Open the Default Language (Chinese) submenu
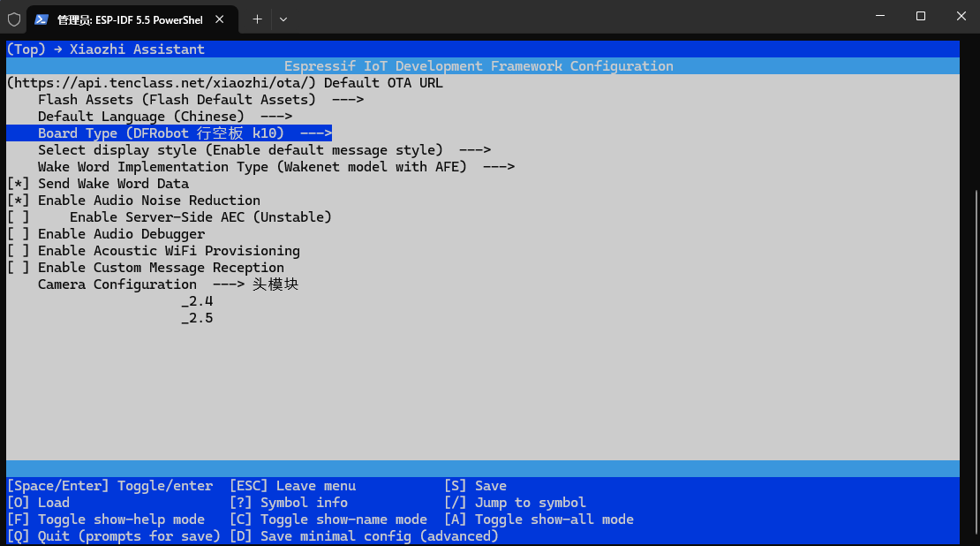The height and width of the screenshot is (546, 980). pos(165,117)
